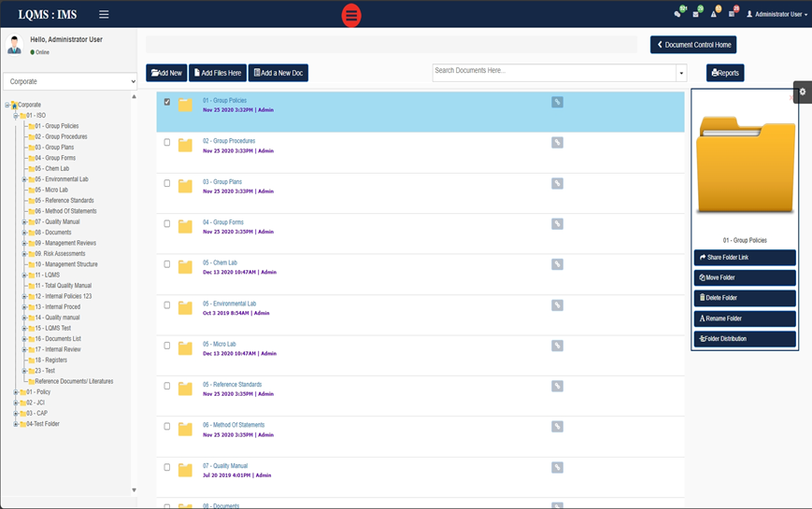Close the folder details panel with X
The height and width of the screenshot is (509, 812).
791,97
